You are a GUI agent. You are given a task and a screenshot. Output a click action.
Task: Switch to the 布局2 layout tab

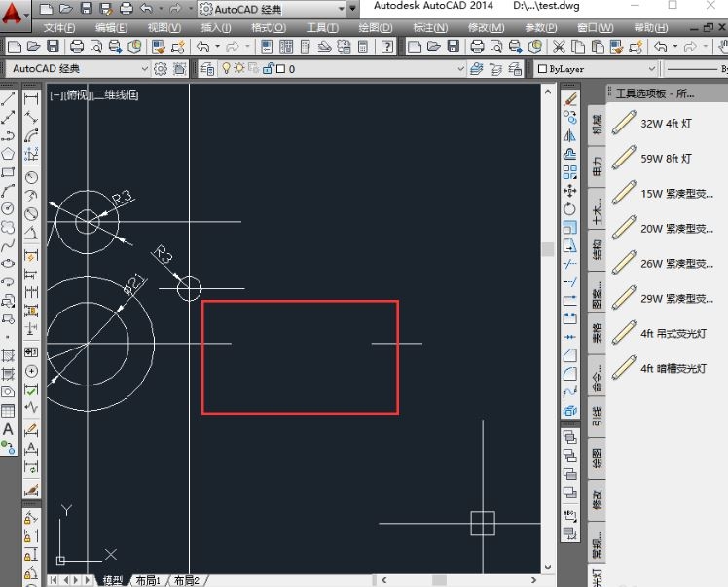point(186,580)
